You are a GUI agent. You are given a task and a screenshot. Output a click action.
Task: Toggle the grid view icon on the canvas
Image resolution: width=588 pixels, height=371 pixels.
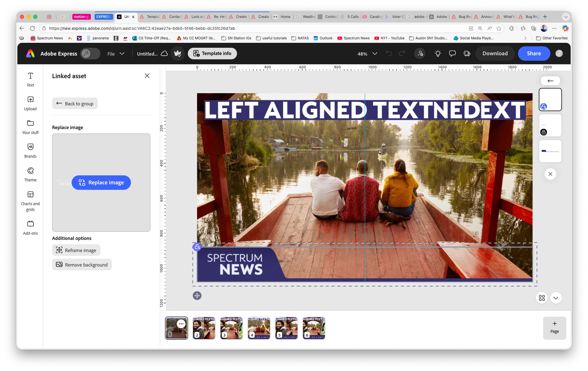[x=542, y=298]
